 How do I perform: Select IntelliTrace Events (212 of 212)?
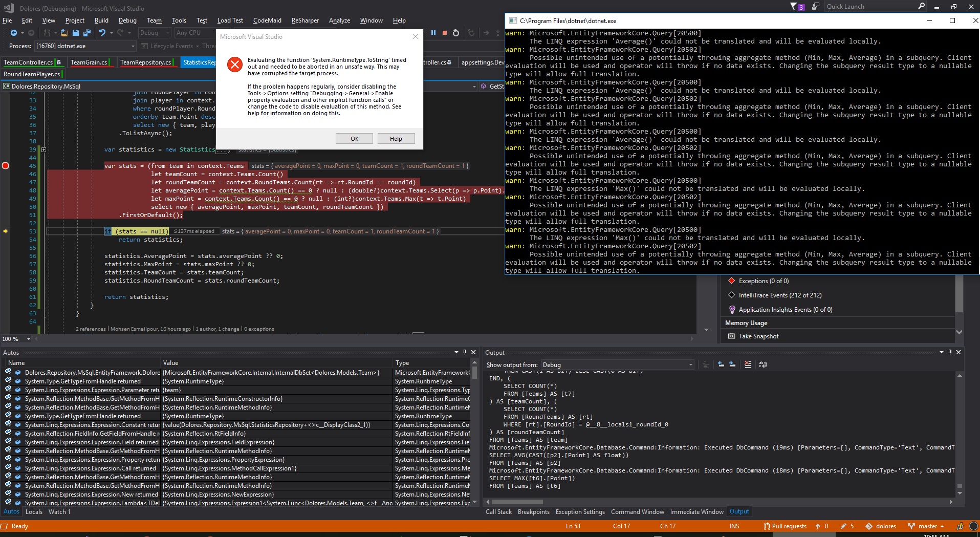(775, 295)
